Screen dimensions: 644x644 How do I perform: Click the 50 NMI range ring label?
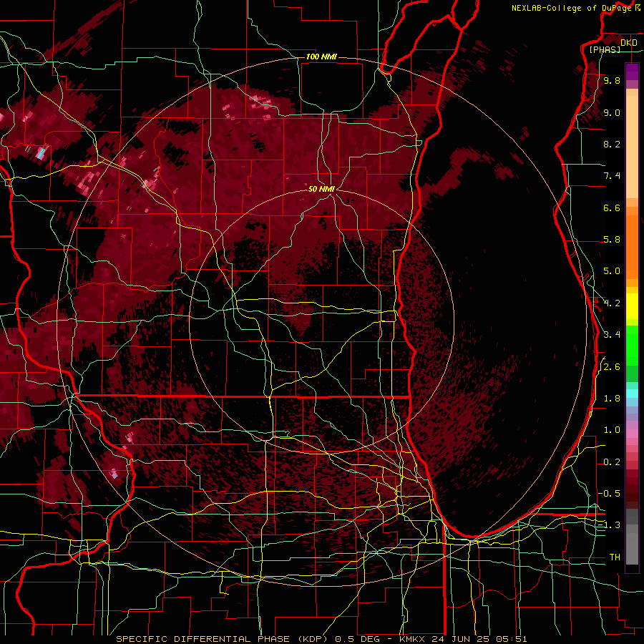(x=321, y=189)
